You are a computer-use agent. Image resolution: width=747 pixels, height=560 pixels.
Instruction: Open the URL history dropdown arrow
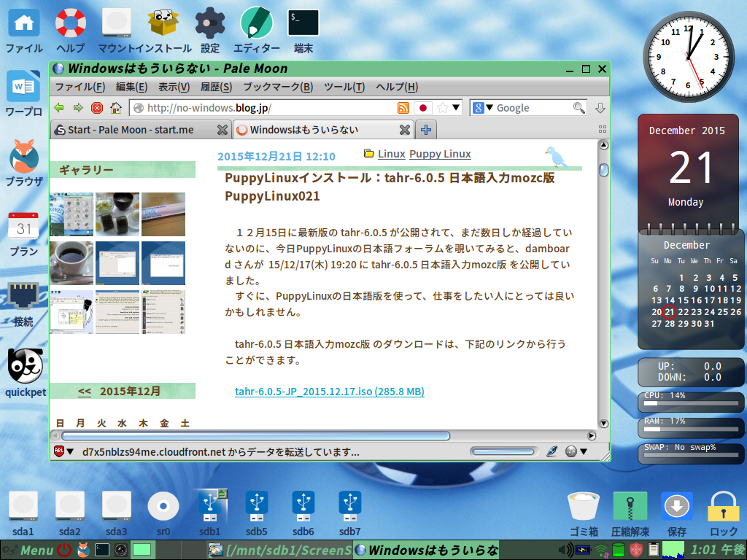[456, 107]
